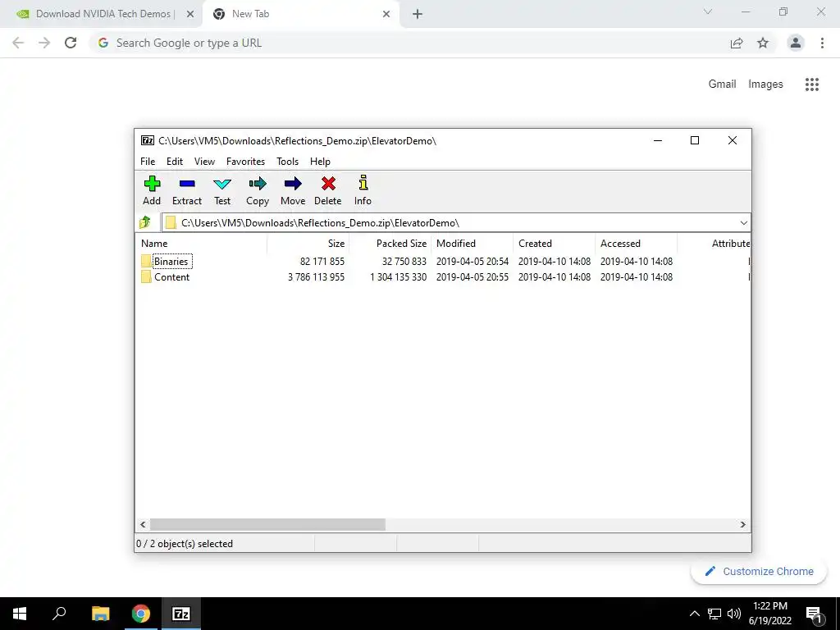Open the Windows Start menu

(20, 614)
